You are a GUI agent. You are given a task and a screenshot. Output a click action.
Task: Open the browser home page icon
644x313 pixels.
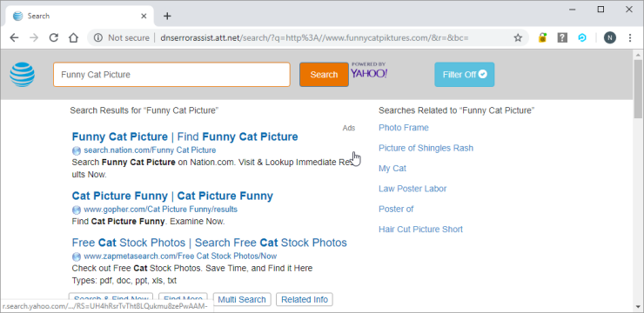click(x=73, y=37)
